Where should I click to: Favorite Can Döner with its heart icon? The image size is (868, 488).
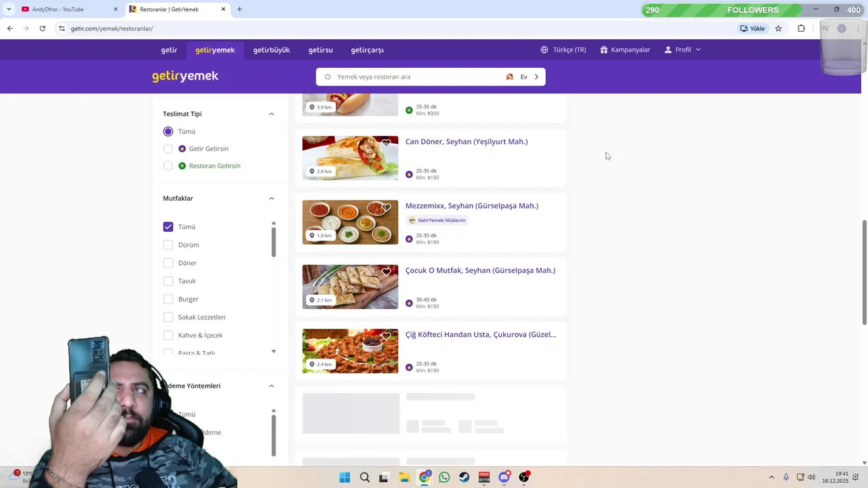[x=386, y=143]
